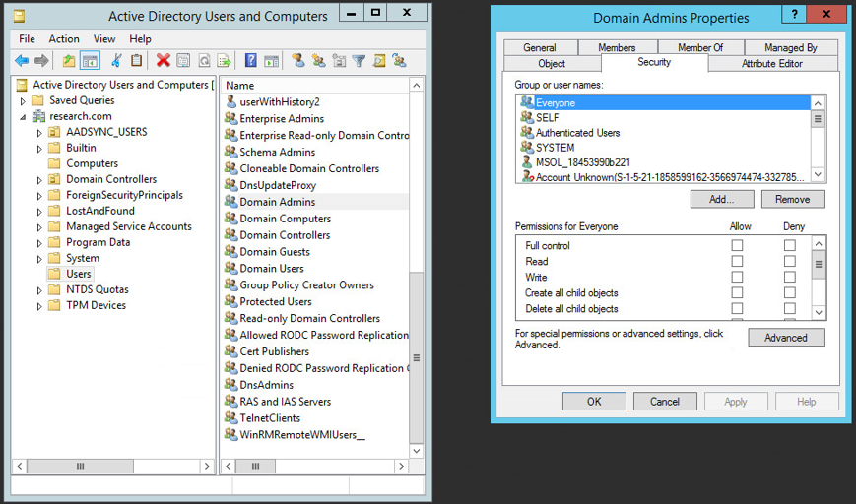The image size is (856, 504).
Task: Collapse the research.com domain node
Action: (x=23, y=117)
